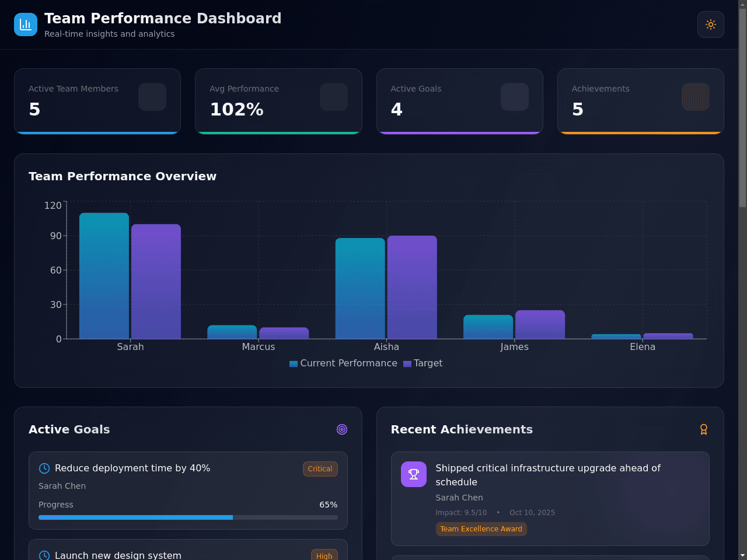747x560 pixels.
Task: Click the Team Performance Overview heading
Action: (x=123, y=176)
